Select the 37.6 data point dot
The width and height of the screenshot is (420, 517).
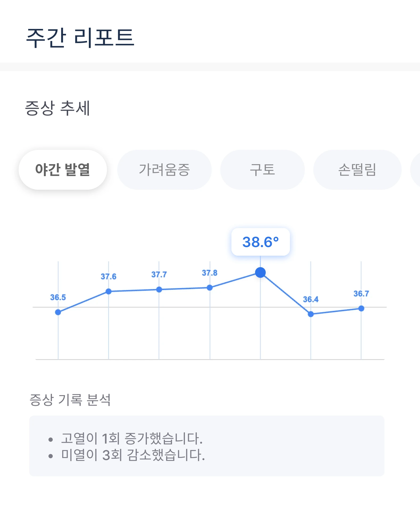click(x=109, y=291)
